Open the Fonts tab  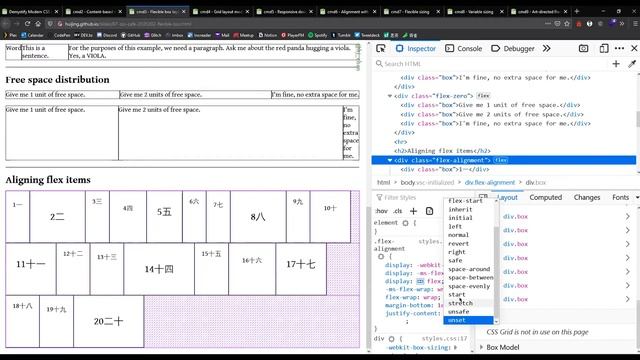tap(620, 198)
